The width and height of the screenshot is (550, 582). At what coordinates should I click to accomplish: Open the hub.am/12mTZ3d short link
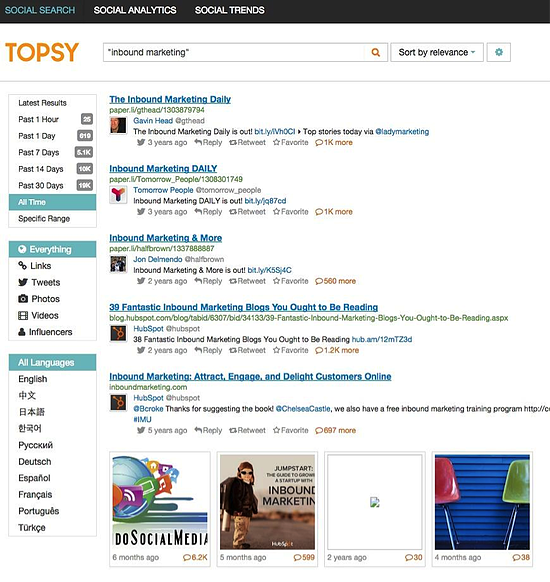[x=382, y=339]
